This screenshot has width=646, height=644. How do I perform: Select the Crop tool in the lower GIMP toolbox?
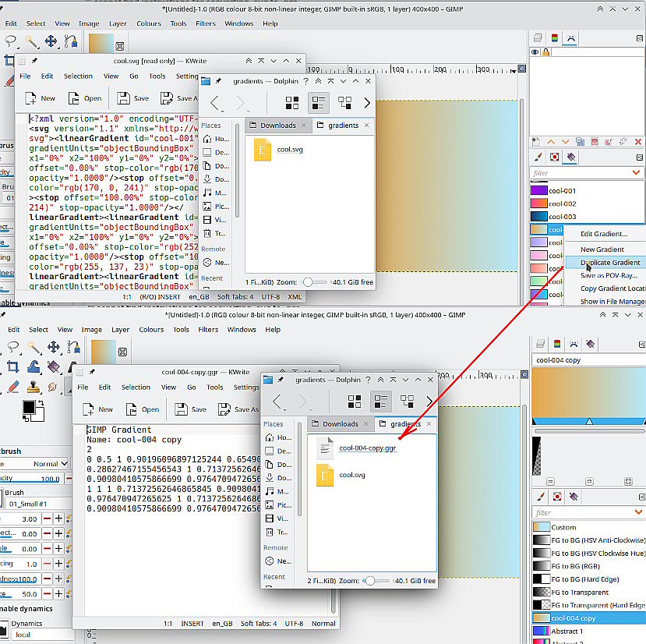[12, 366]
